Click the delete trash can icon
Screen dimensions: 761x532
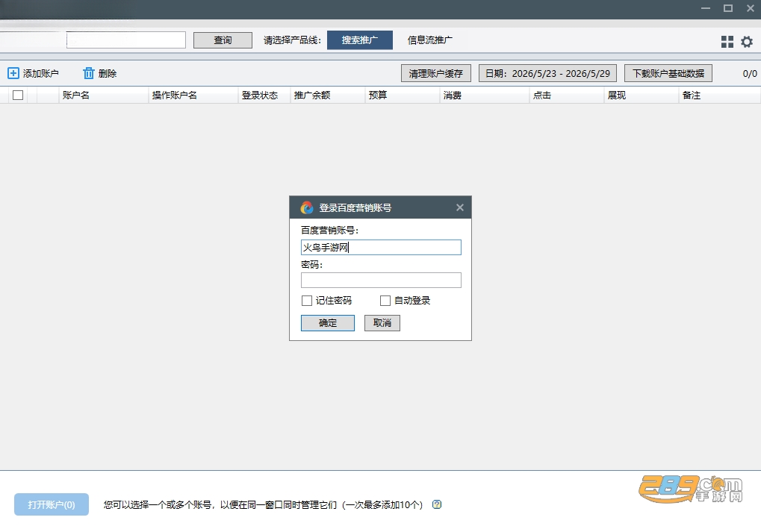coord(88,73)
